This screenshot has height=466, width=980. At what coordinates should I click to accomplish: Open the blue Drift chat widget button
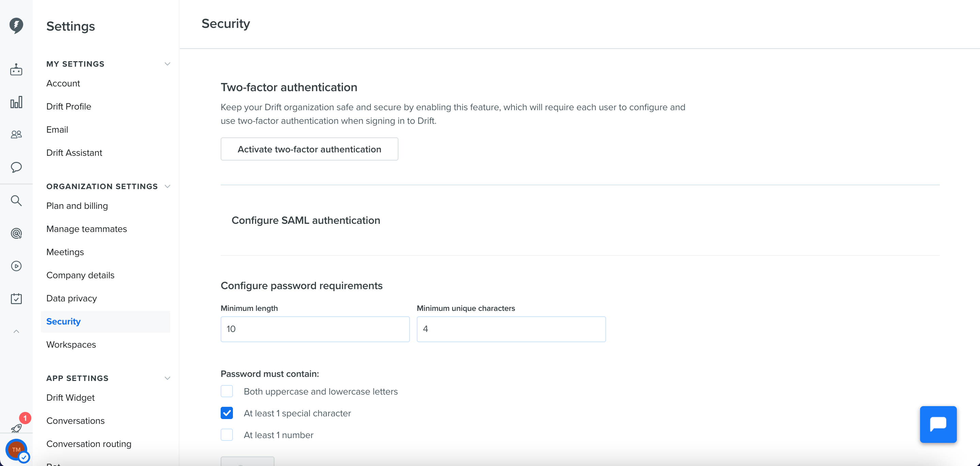pyautogui.click(x=938, y=424)
